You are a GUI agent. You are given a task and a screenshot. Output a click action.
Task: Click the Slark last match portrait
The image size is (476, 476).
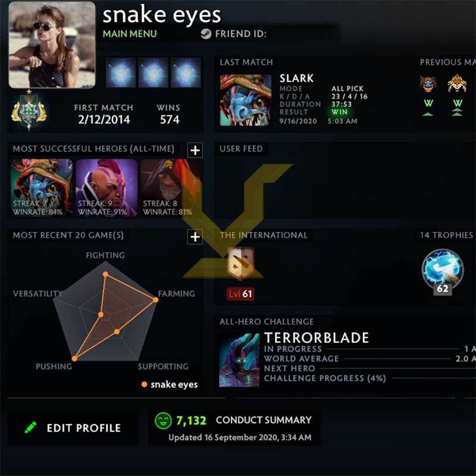tap(246, 100)
